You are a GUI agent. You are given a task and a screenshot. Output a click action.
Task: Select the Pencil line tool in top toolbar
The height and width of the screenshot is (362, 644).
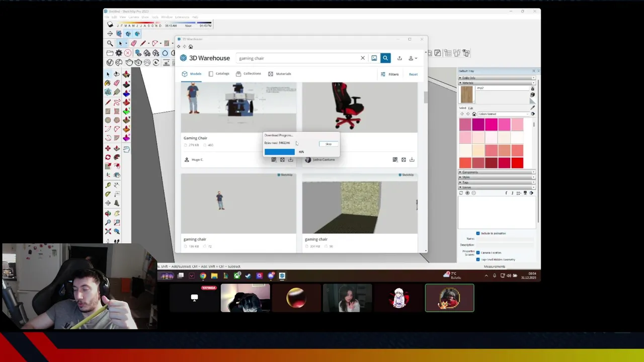pos(143,43)
